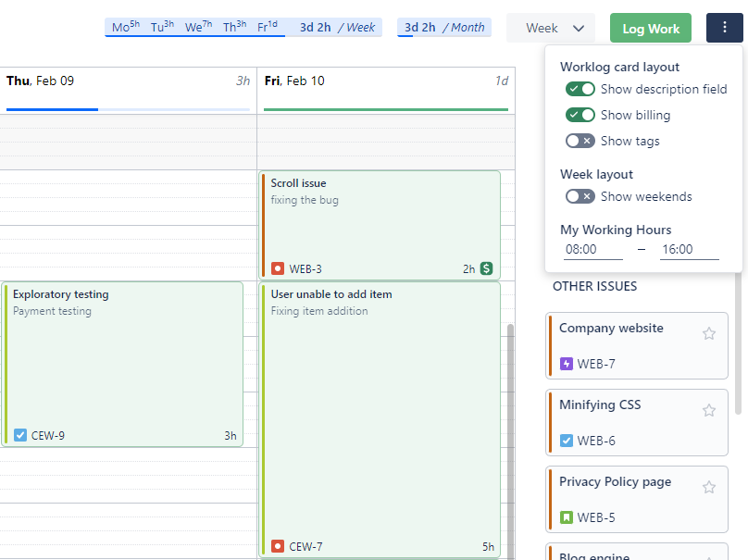Enable the Show weekends switch
Viewport: 748px width, 560px height.
click(x=580, y=196)
